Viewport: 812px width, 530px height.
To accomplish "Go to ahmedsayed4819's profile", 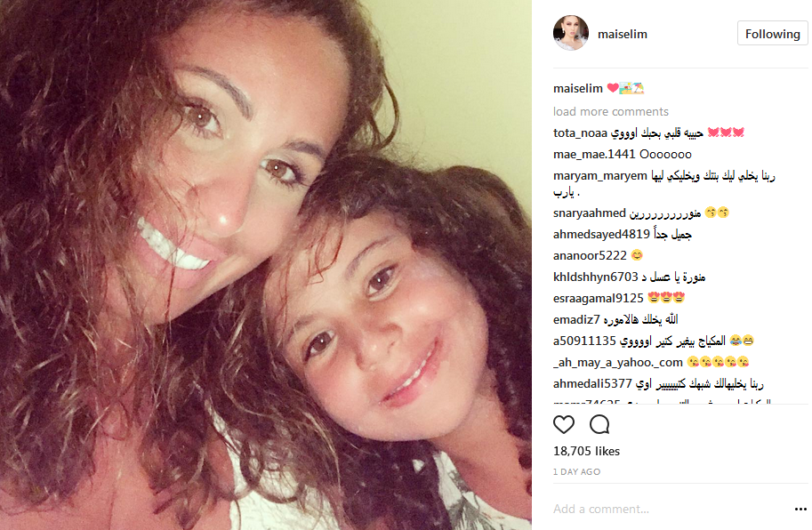I will (601, 235).
